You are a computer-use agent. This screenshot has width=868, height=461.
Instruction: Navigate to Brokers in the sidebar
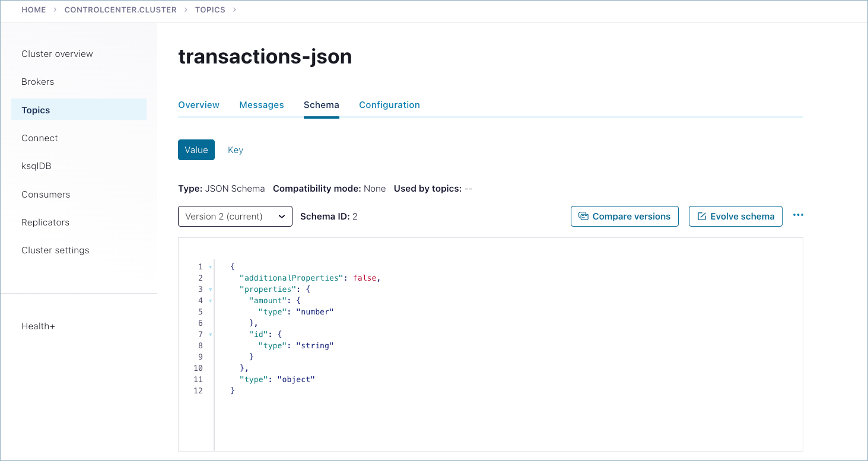point(37,81)
